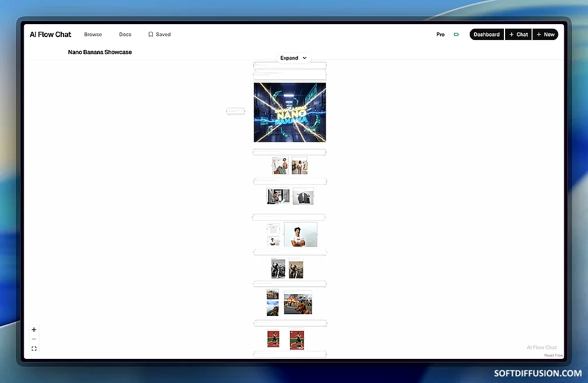
Task: Select the white t-shirt product image
Action: (x=273, y=229)
